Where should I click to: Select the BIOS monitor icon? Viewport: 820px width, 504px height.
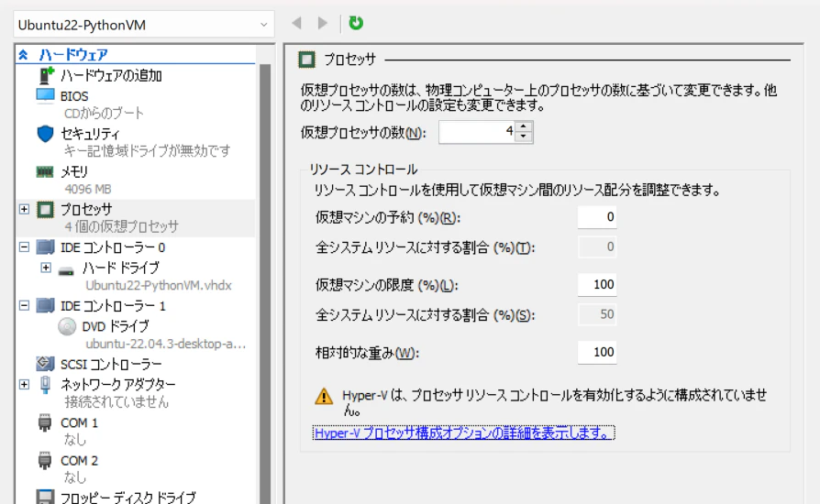pyautogui.click(x=46, y=96)
